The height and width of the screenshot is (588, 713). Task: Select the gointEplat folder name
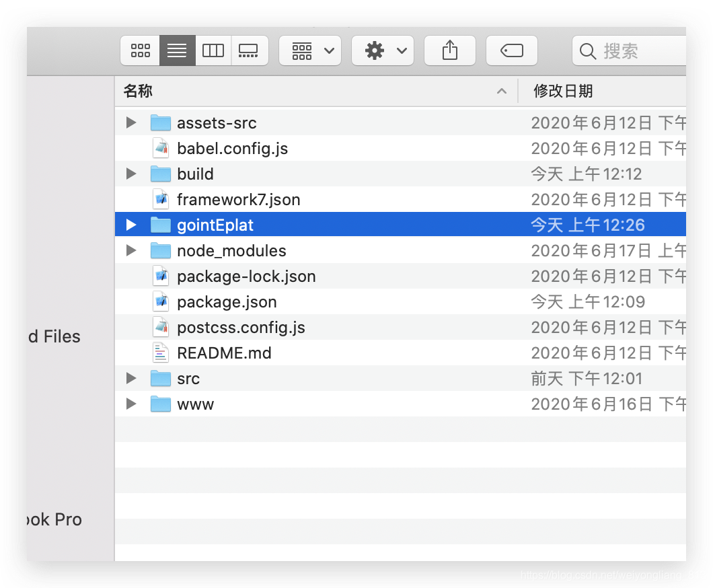pyautogui.click(x=215, y=225)
